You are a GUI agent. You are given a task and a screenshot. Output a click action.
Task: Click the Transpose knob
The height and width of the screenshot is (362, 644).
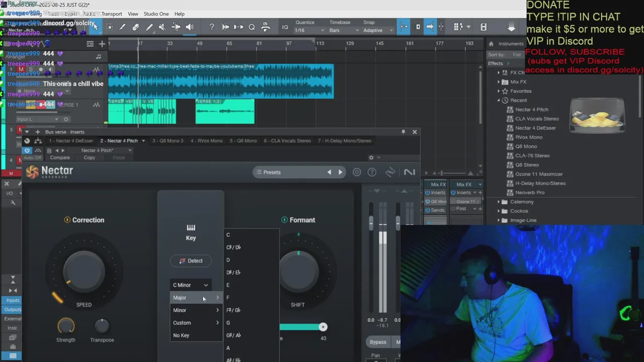click(102, 326)
